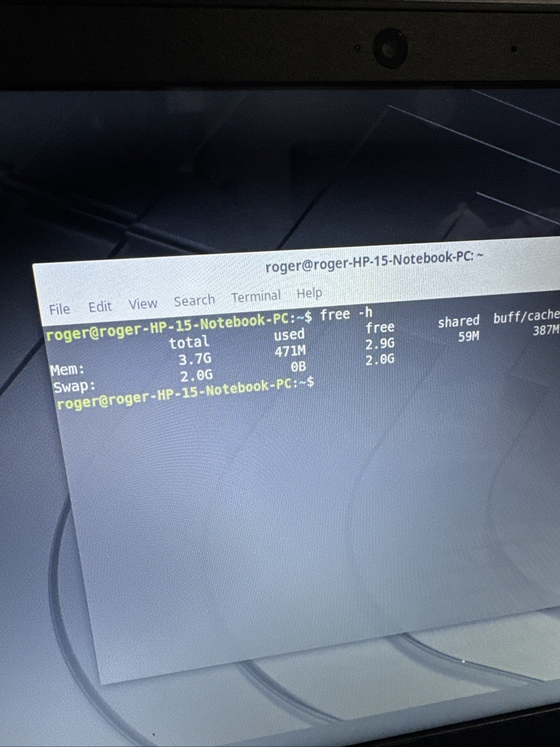The height and width of the screenshot is (747, 560).
Task: Click the 'free -h' command text
Action: [x=346, y=313]
